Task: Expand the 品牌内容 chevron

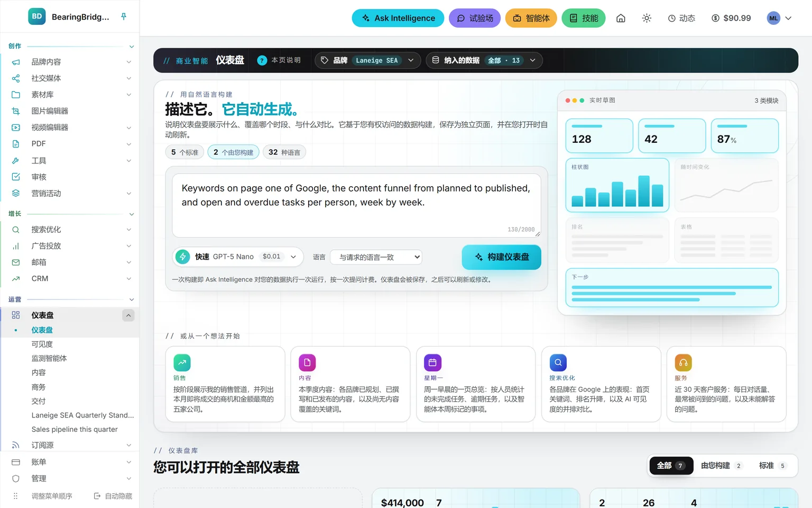Action: coord(128,62)
